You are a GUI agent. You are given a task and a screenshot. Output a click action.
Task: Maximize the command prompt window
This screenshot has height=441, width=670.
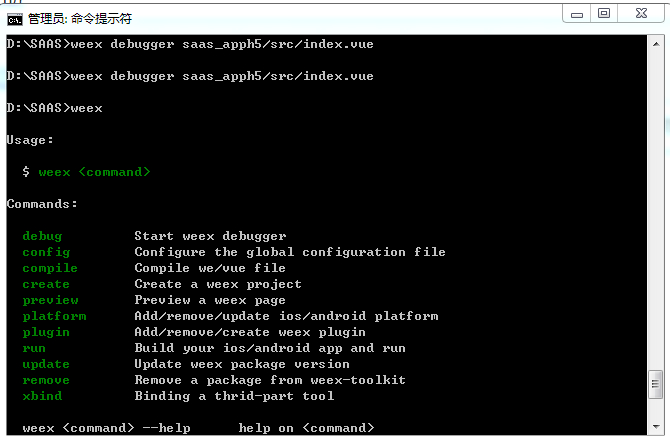tap(604, 13)
